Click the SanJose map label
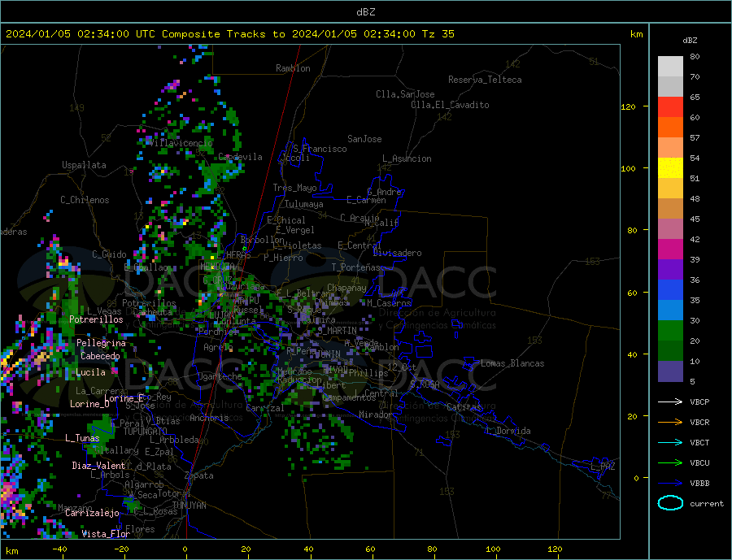 [x=364, y=139]
